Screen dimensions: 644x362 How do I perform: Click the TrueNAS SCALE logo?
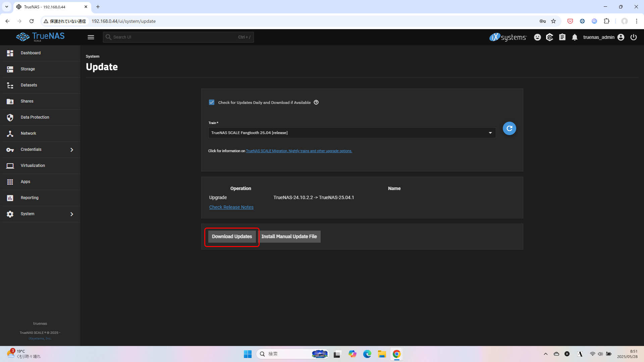coord(40,37)
